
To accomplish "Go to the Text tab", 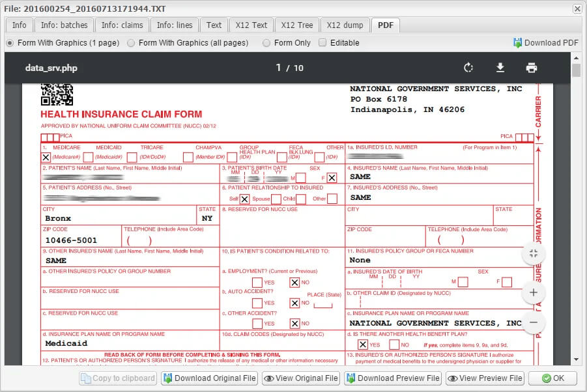I will tap(214, 25).
